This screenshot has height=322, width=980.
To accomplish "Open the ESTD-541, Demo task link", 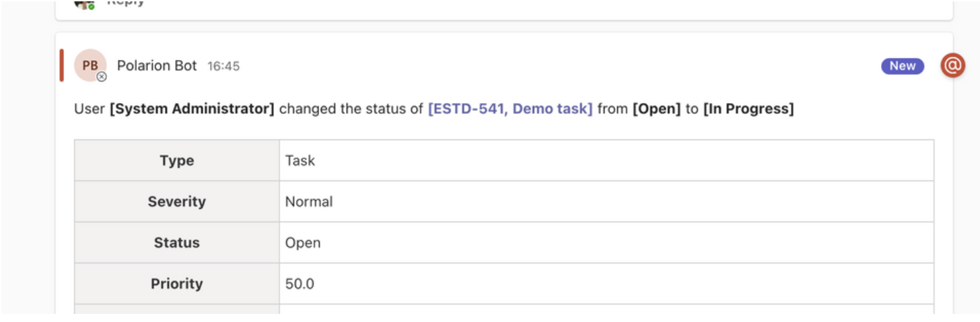I will (x=510, y=108).
